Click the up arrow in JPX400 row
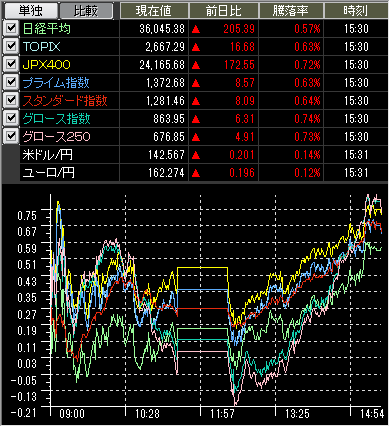The width and height of the screenshot is (390, 427). 196,66
